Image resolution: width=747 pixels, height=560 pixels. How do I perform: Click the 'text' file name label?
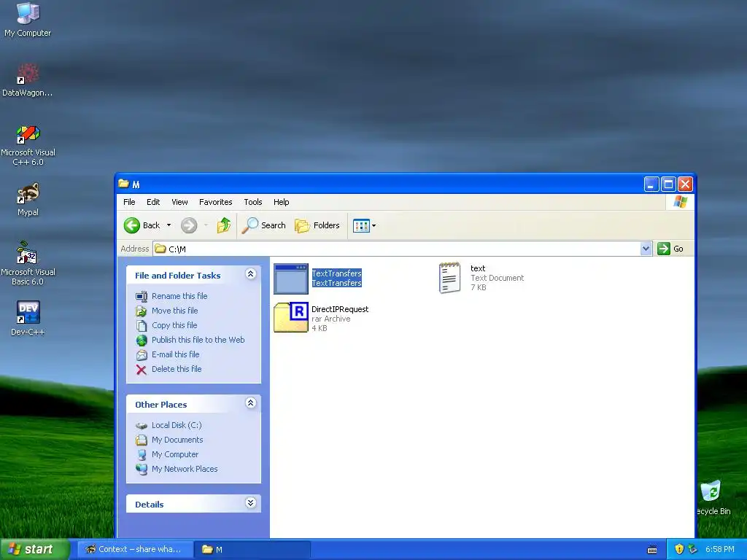(478, 268)
